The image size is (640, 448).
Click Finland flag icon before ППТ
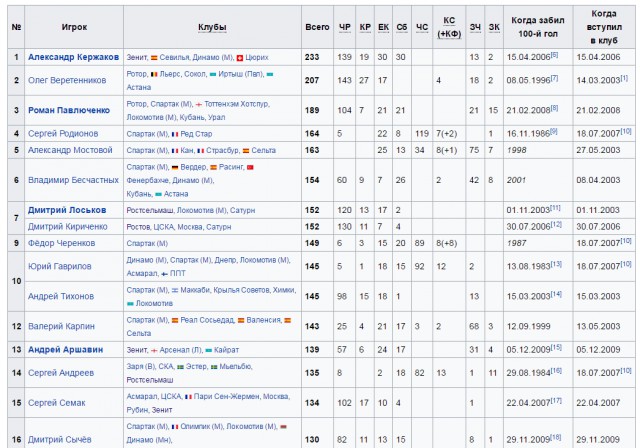tap(164, 274)
